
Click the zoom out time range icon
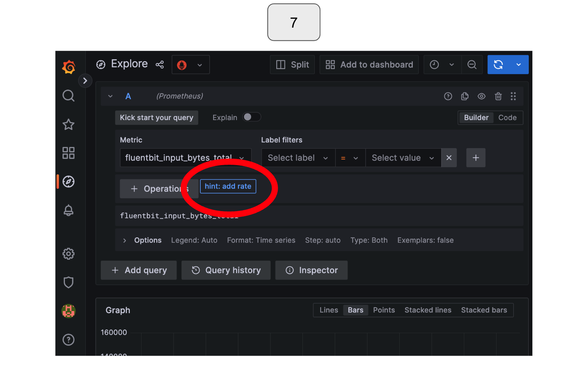(472, 64)
